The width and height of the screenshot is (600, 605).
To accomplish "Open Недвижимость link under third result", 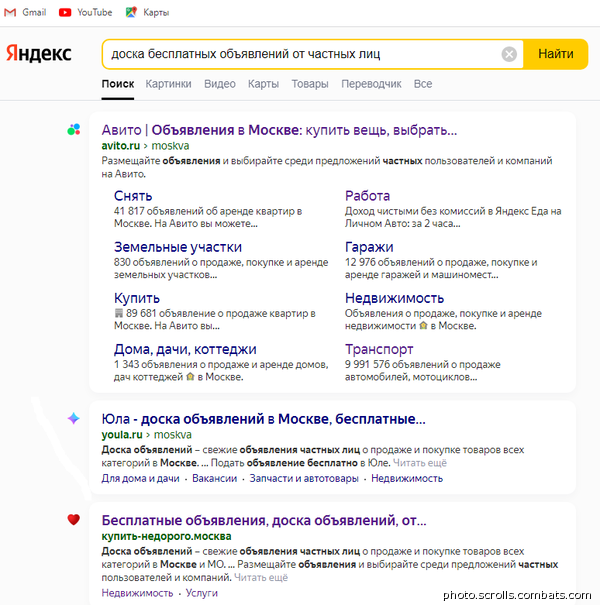I will [x=137, y=593].
